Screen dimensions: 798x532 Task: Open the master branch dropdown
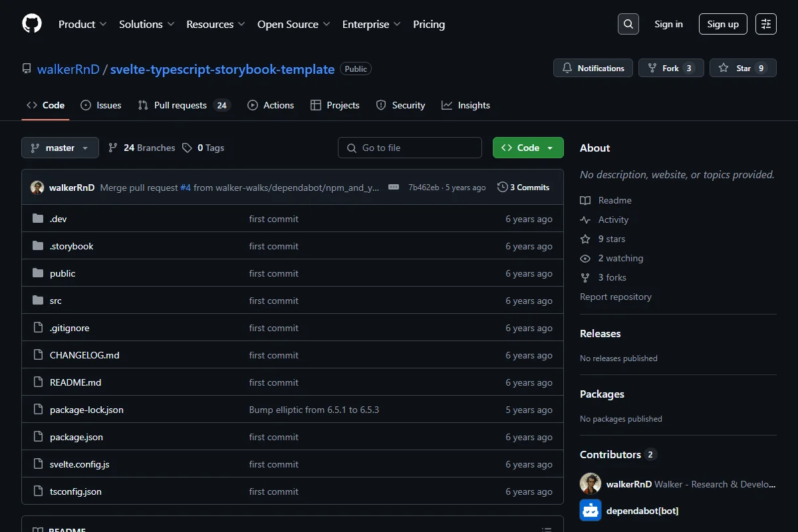60,148
